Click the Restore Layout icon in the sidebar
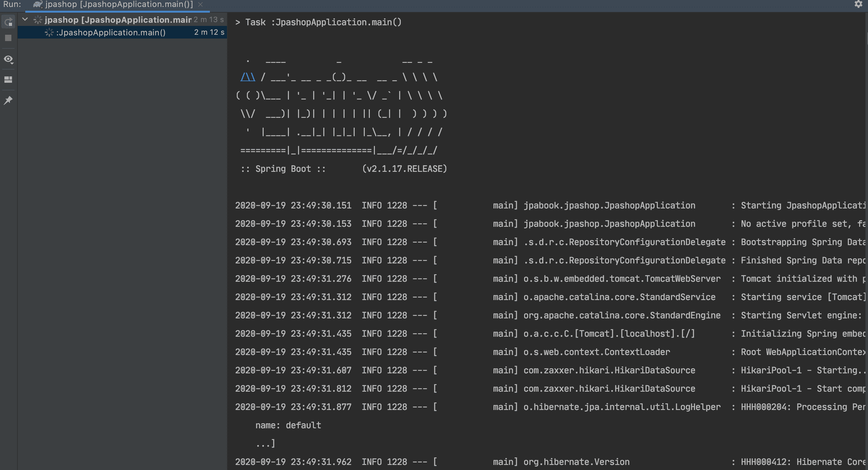 pos(8,80)
